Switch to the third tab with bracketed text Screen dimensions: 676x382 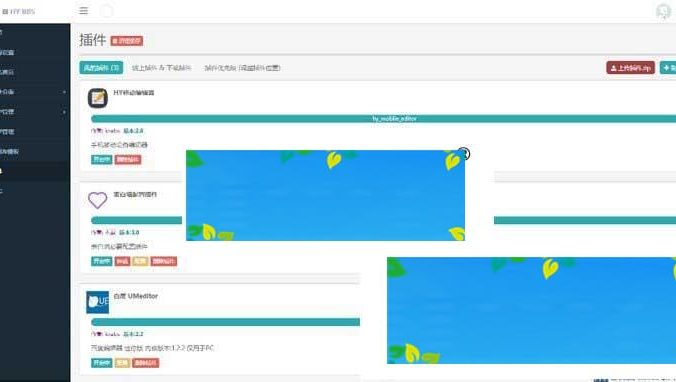[x=242, y=68]
